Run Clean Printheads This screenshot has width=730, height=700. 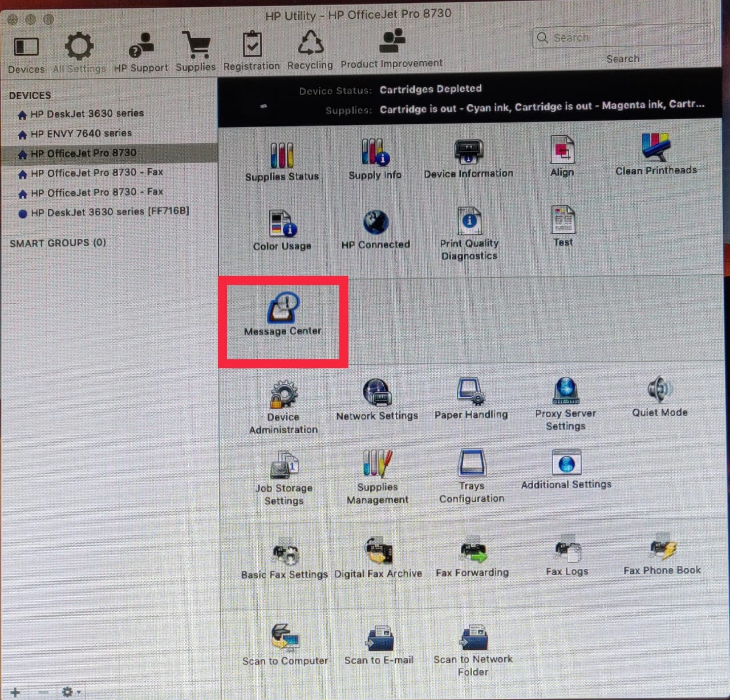tap(656, 154)
